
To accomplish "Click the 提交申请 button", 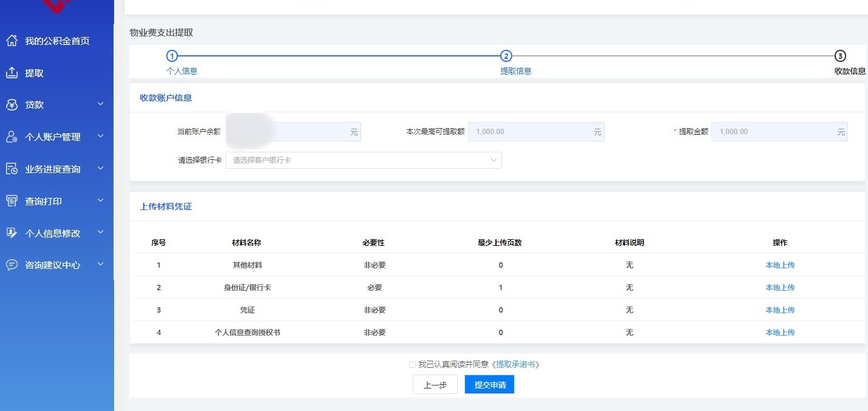I will point(489,385).
